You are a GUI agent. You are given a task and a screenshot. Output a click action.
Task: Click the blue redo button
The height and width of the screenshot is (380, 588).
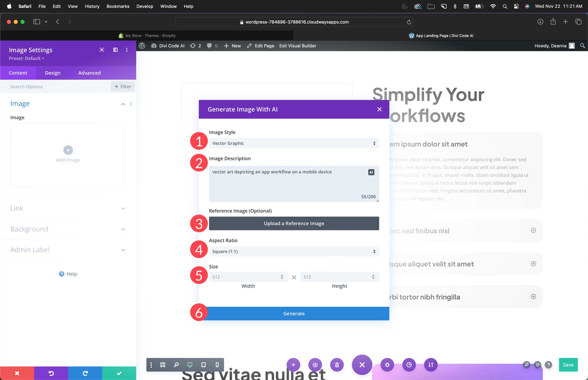click(85, 373)
